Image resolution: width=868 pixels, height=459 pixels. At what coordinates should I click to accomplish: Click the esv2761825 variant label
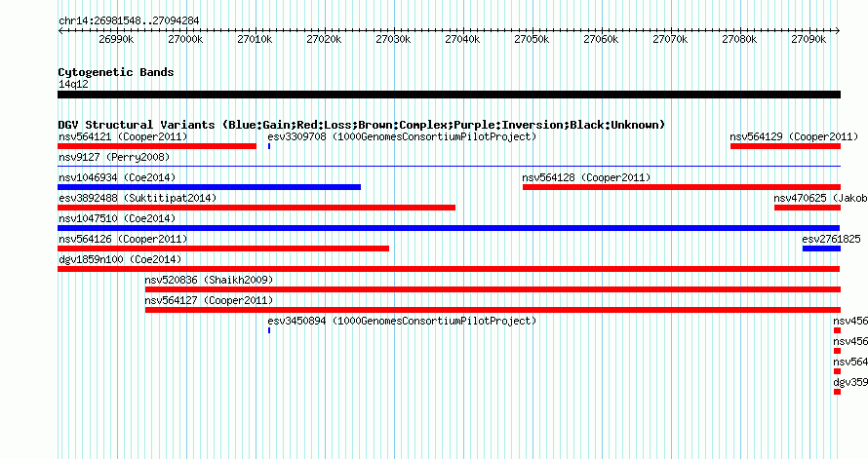832,239
